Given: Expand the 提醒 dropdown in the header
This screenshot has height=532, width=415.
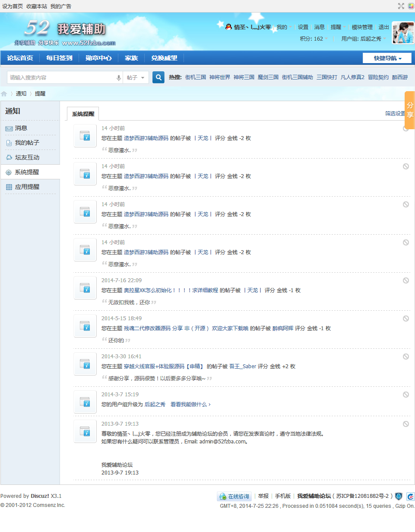Looking at the screenshot, I should tap(338, 27).
